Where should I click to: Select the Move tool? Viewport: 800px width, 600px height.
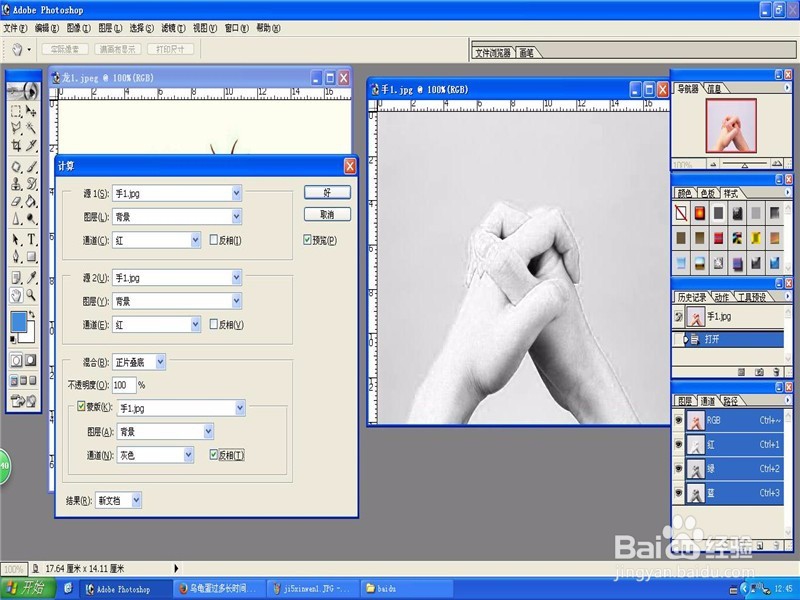pos(32,111)
